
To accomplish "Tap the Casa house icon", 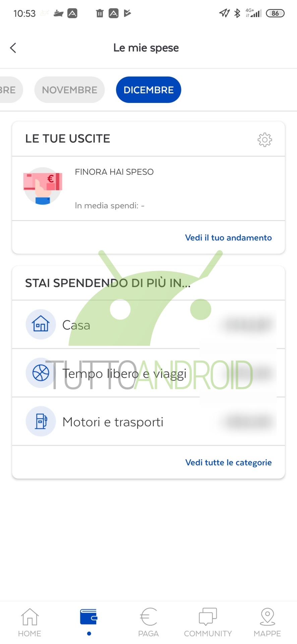I will [41, 324].
